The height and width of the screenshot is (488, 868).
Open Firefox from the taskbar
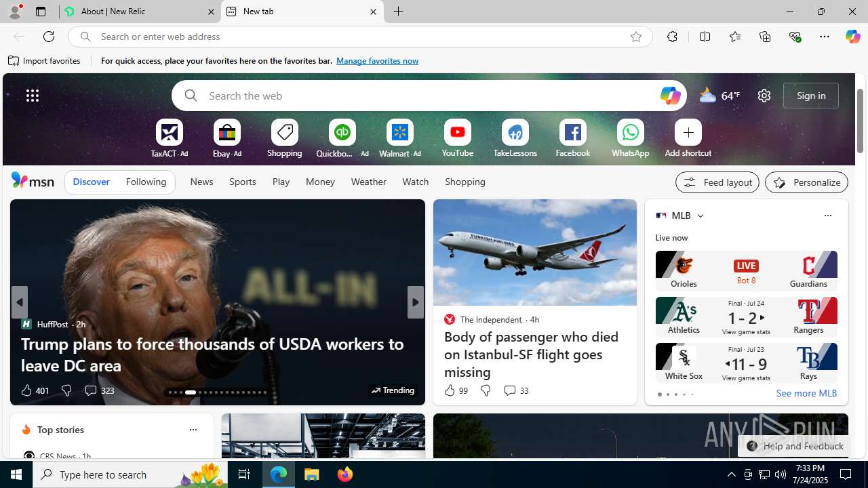tap(345, 474)
